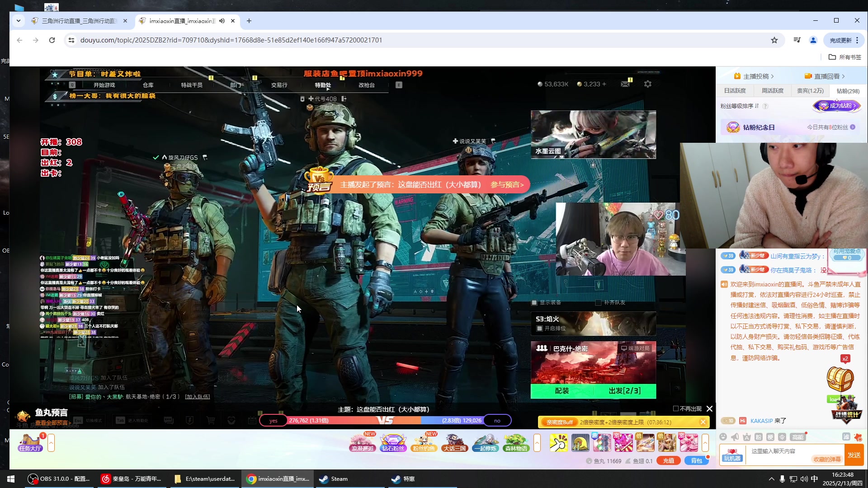Image resolution: width=868 pixels, height=488 pixels.
Task: Open the media control icon in Chrome toolbar
Action: coord(797,40)
